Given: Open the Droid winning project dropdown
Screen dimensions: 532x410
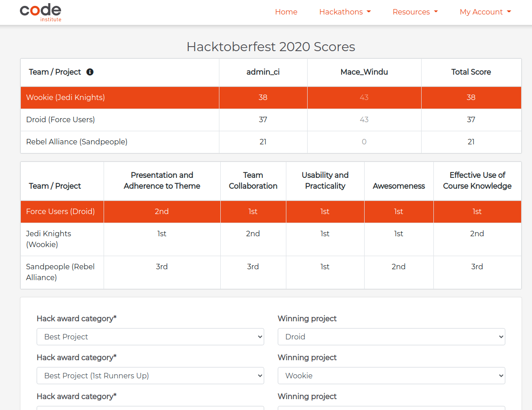Looking at the screenshot, I should 391,337.
